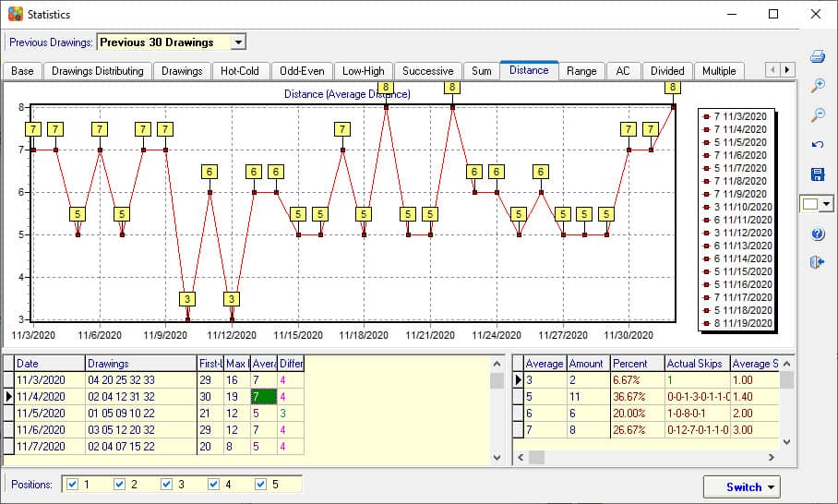Image resolution: width=838 pixels, height=504 pixels.
Task: Click the Amount column header
Action: 589,364
